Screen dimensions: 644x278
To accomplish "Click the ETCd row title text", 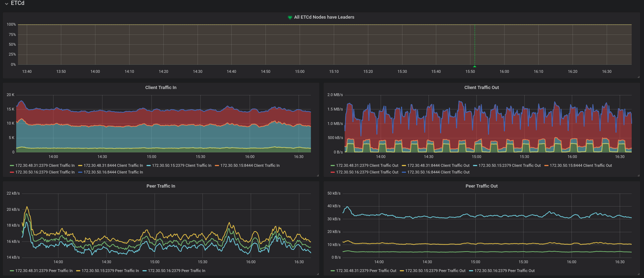I will coord(18,3).
